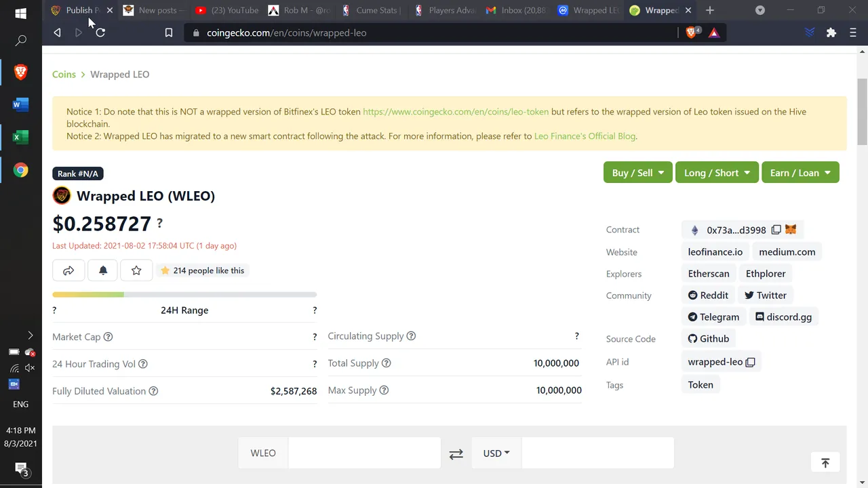Open the Windows Start menu

(20, 14)
